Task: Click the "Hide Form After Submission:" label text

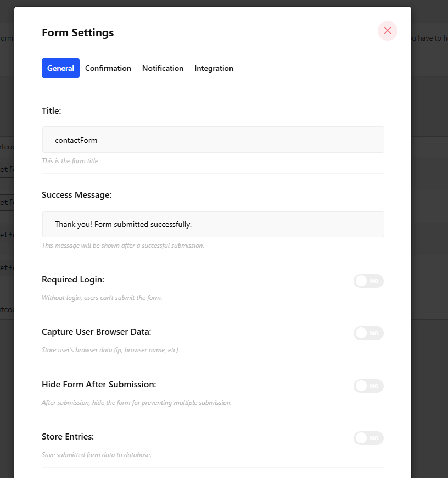Action: coord(99,384)
